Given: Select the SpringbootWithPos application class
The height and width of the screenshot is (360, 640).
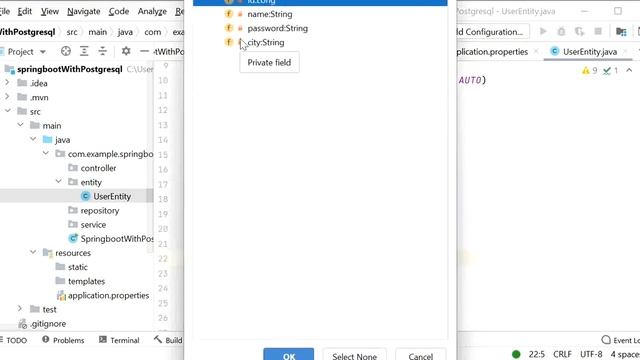Looking at the screenshot, I should 117,239.
